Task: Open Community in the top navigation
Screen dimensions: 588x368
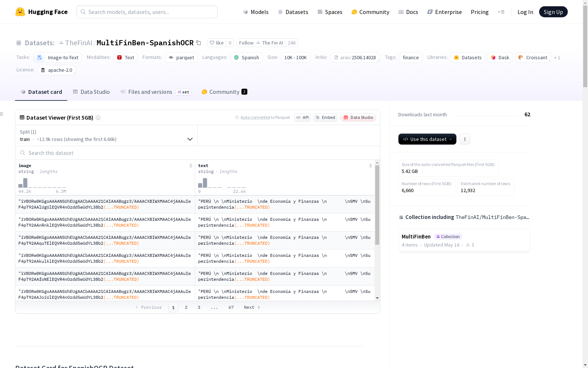Action: pyautogui.click(x=370, y=12)
